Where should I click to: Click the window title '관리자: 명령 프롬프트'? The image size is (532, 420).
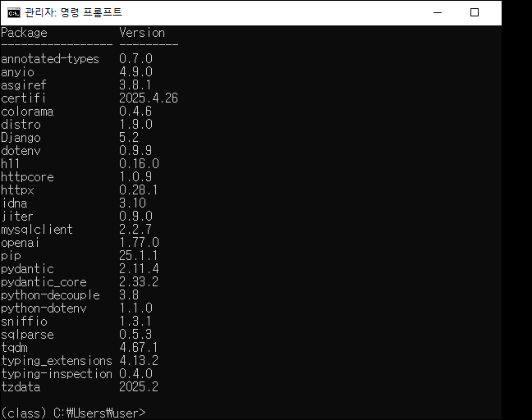click(x=73, y=12)
